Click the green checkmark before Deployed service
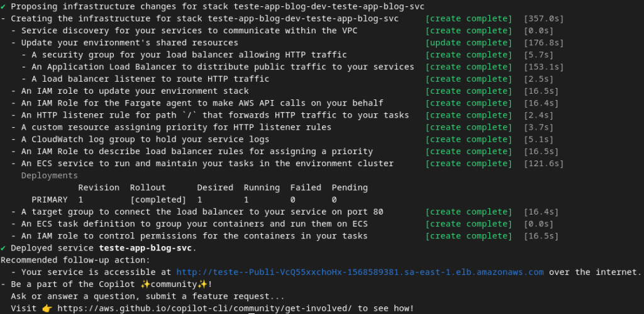 tap(4, 248)
